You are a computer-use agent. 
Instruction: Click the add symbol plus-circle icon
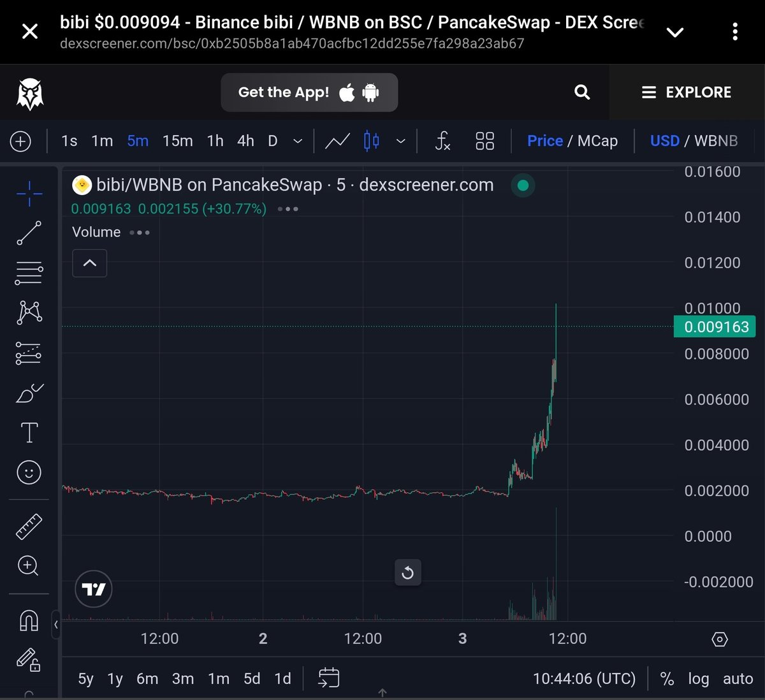(x=20, y=141)
